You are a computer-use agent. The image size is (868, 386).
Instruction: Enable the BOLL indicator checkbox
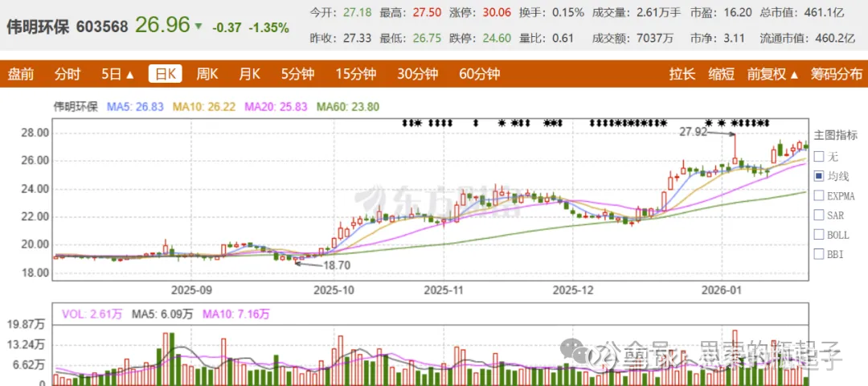[x=819, y=234]
